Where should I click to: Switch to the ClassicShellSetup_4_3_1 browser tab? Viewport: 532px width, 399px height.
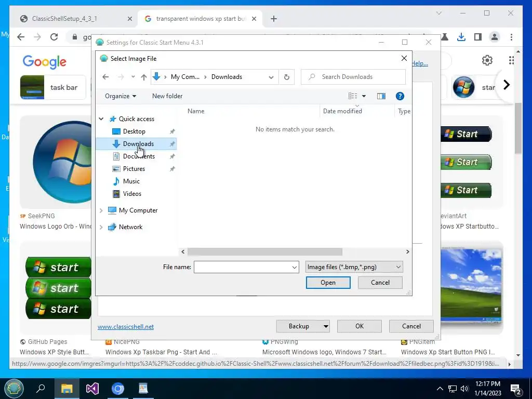click(64, 19)
